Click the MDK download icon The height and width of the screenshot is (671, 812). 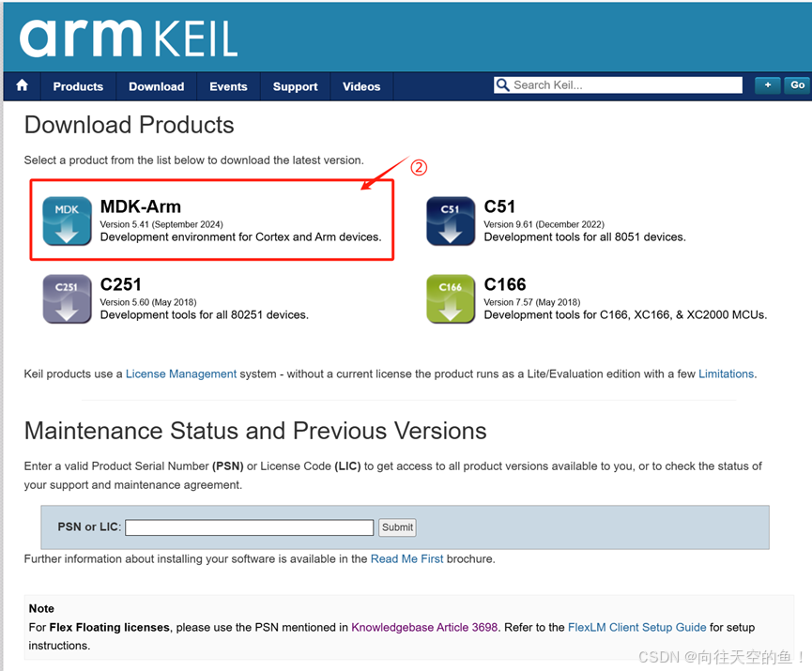[x=67, y=221]
